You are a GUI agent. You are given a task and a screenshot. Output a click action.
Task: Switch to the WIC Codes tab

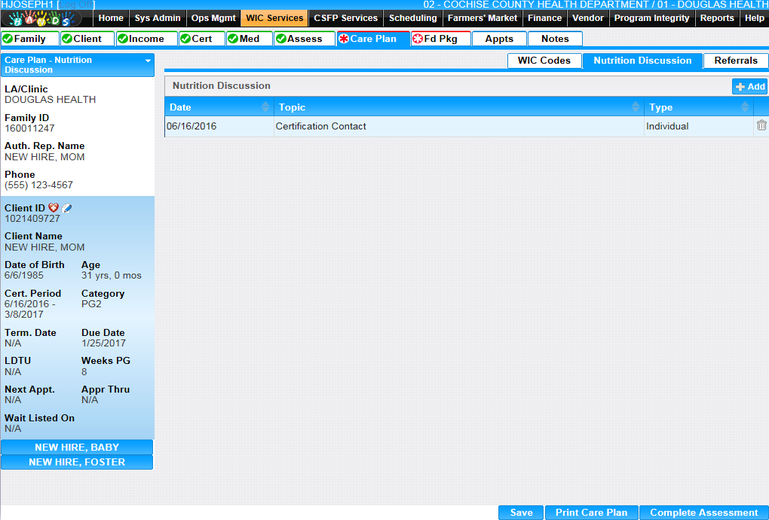tap(543, 61)
